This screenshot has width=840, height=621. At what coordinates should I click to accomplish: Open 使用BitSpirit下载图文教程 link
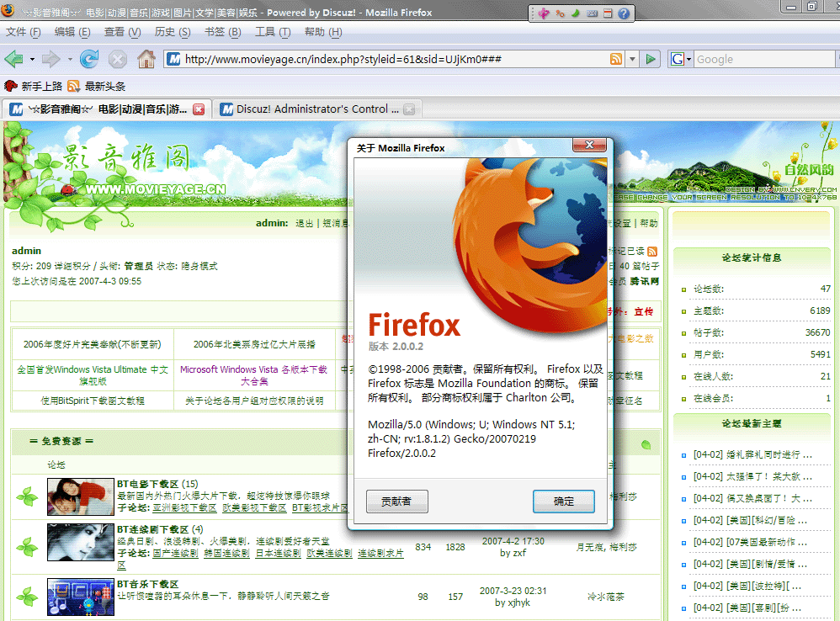pos(92,401)
